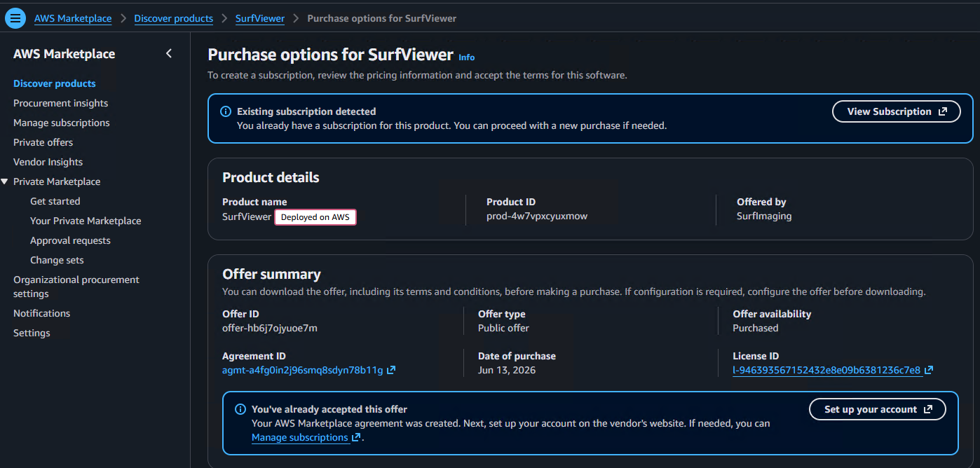Open Private offers page
The height and width of the screenshot is (468, 980).
(43, 142)
